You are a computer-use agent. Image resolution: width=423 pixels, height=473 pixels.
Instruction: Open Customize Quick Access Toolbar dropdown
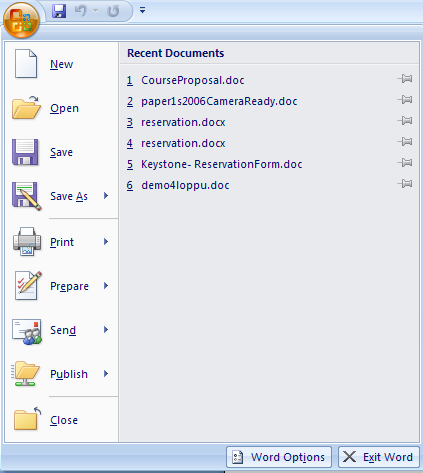[143, 11]
